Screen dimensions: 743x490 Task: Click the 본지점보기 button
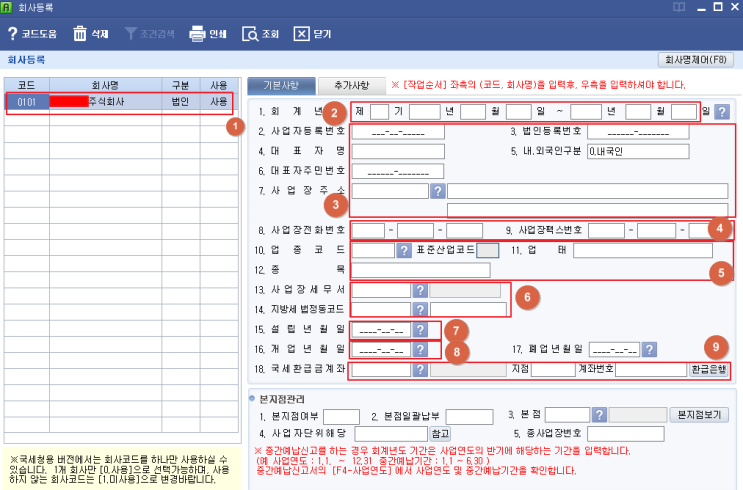coord(699,415)
